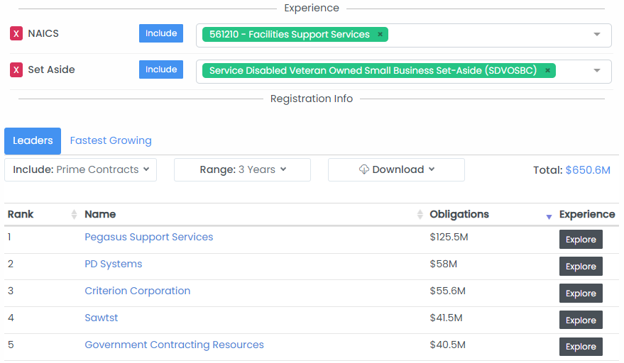This screenshot has width=624, height=363.
Task: Remove the Set Aside filter with red X
Action: (16, 70)
